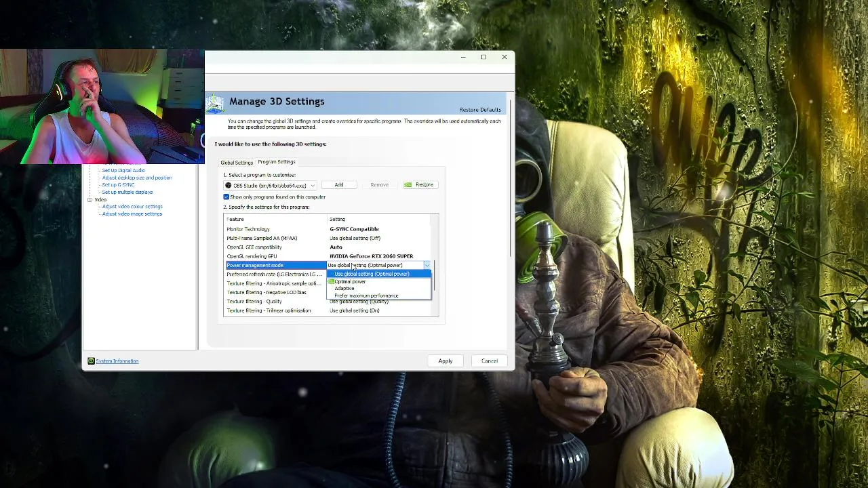
Task: Click the Cancel button
Action: coord(490,361)
